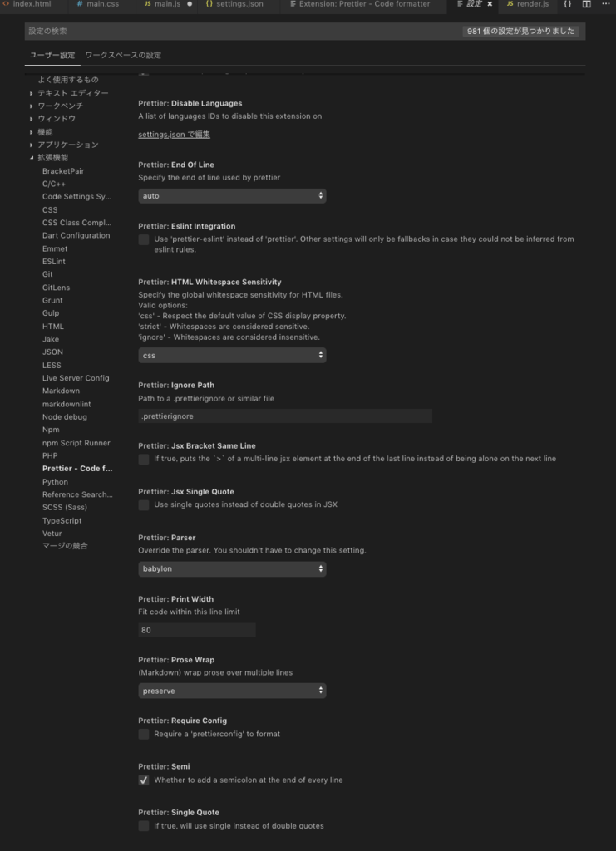The image size is (616, 851).
Task: Click the split editor icon top right
Action: (x=586, y=4)
